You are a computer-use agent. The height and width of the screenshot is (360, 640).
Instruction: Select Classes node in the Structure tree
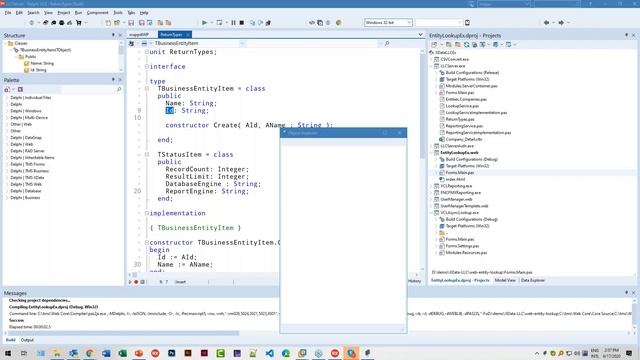pyautogui.click(x=20, y=43)
